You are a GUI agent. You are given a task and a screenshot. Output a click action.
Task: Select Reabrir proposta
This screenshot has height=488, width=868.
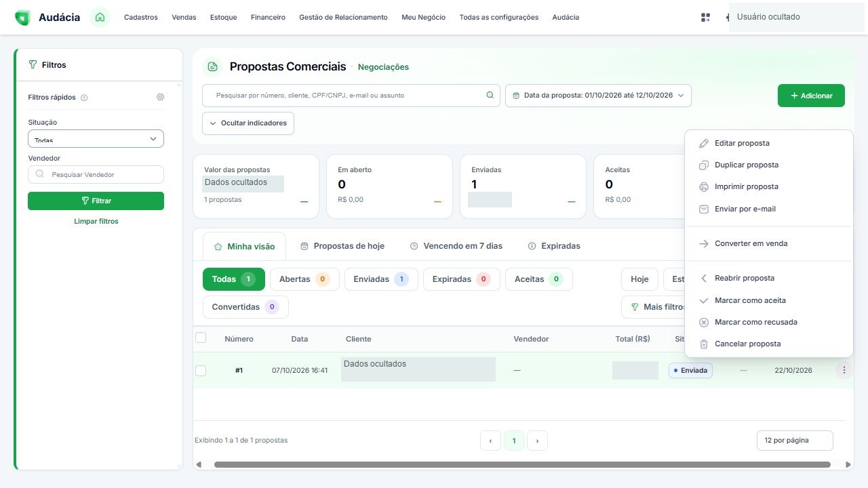coord(769,279)
